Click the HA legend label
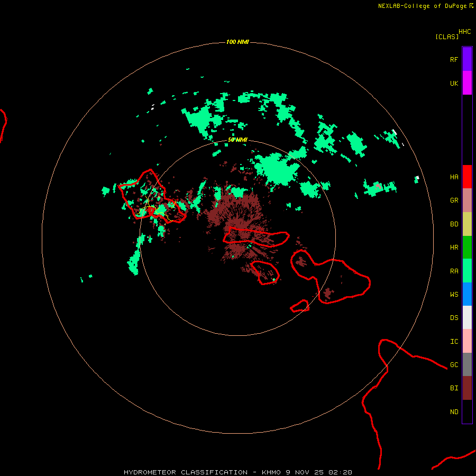 click(454, 177)
